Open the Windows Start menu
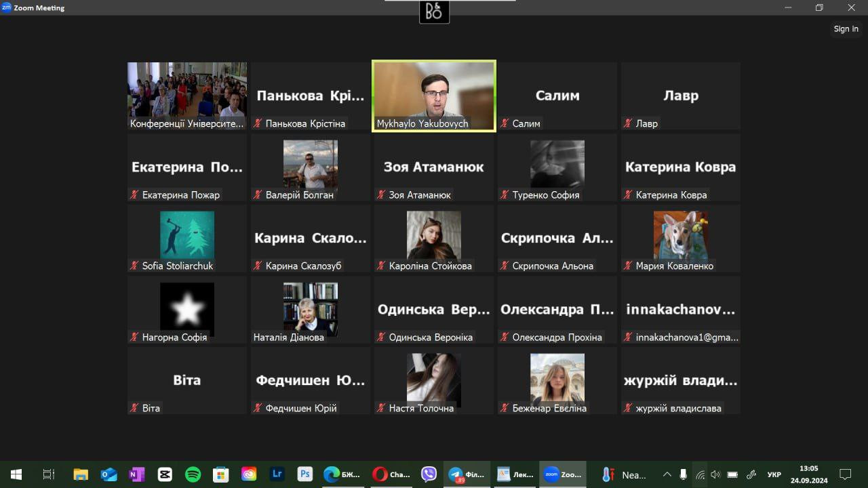Image resolution: width=868 pixels, height=488 pixels. pos(16,474)
